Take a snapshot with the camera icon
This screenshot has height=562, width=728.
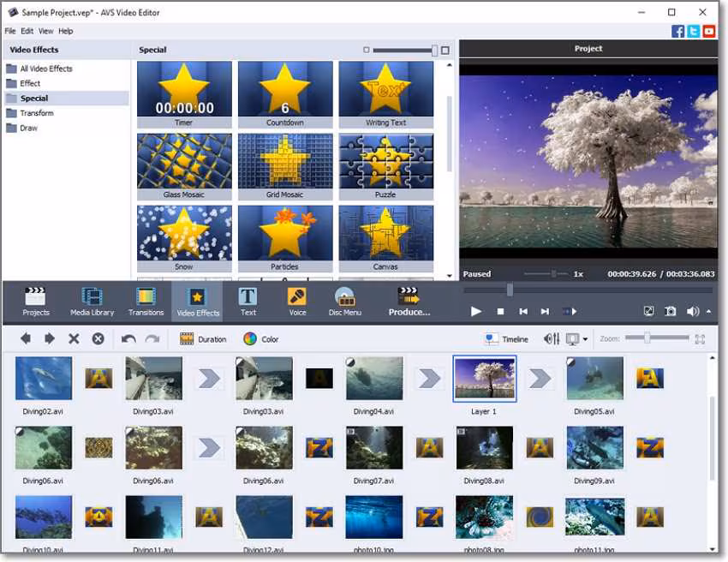(671, 312)
